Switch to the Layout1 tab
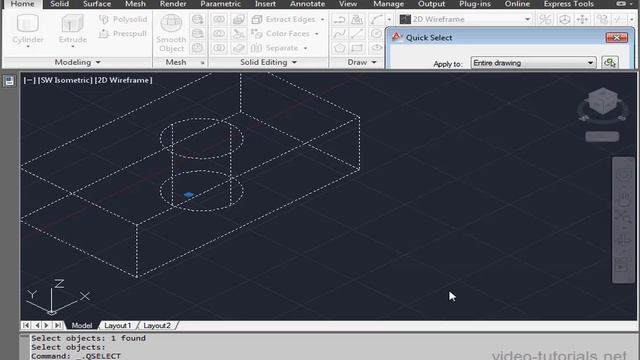 pos(118,325)
